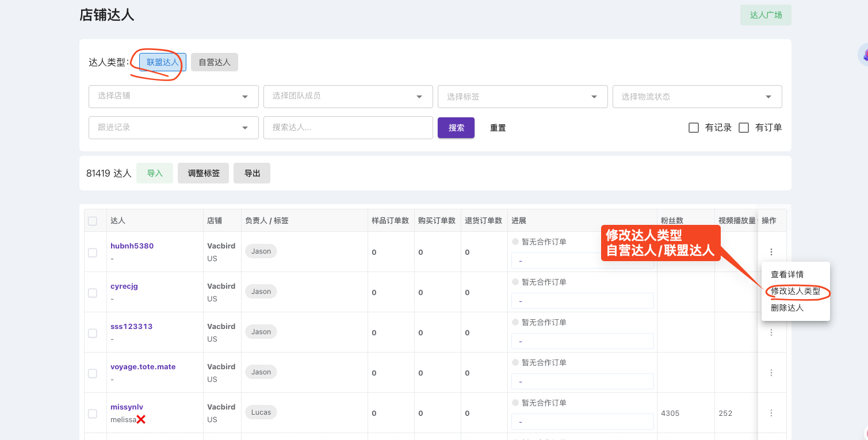Click video views 252 in missynlv row
Image resolution: width=868 pixels, height=440 pixels.
[x=725, y=414]
